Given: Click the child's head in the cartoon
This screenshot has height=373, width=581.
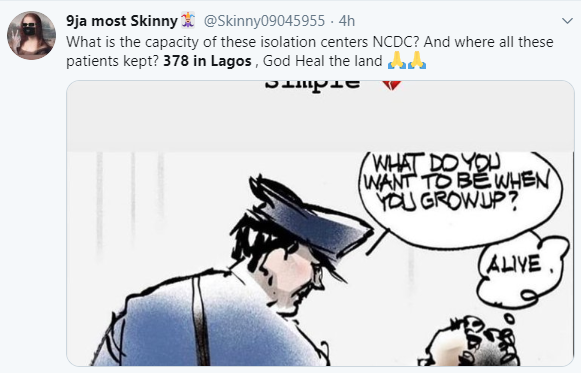Looking at the screenshot, I should (470, 342).
